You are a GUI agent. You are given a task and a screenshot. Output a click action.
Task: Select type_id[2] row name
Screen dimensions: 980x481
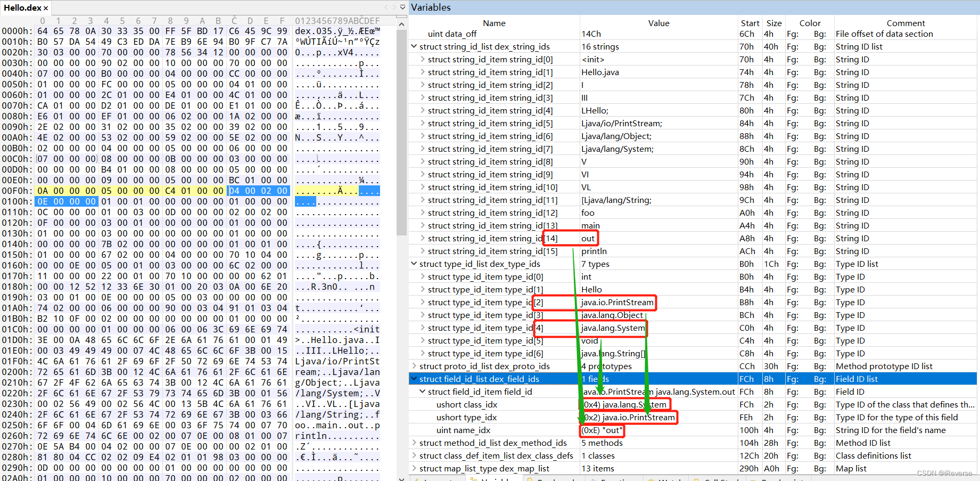coord(485,302)
